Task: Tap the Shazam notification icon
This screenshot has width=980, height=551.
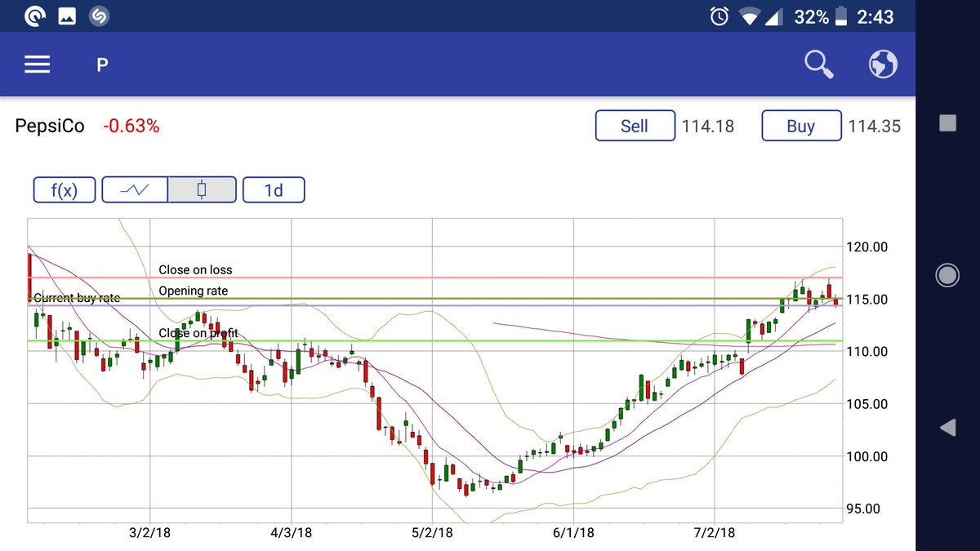Action: click(x=98, y=16)
